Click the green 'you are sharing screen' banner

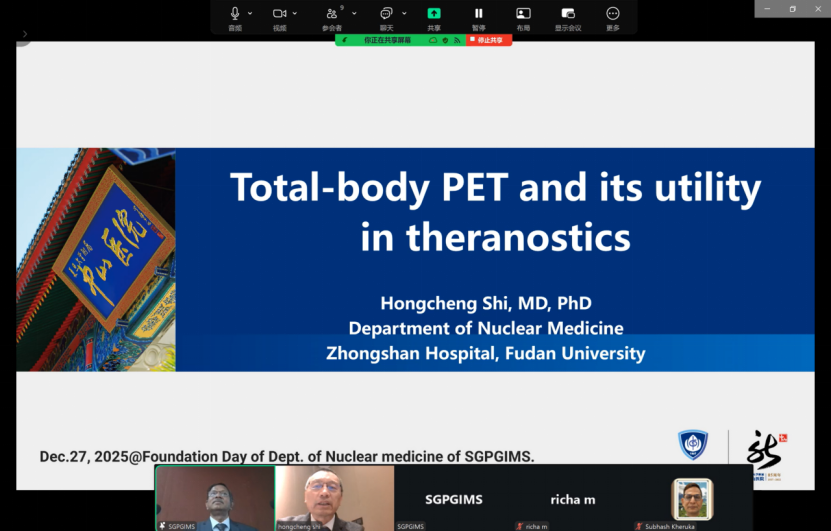tap(386, 40)
